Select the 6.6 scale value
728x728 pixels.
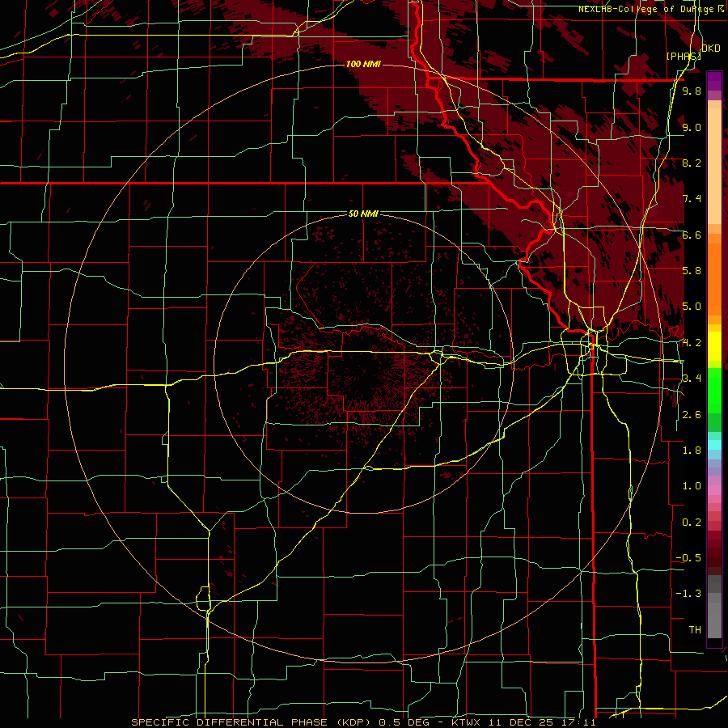692,235
